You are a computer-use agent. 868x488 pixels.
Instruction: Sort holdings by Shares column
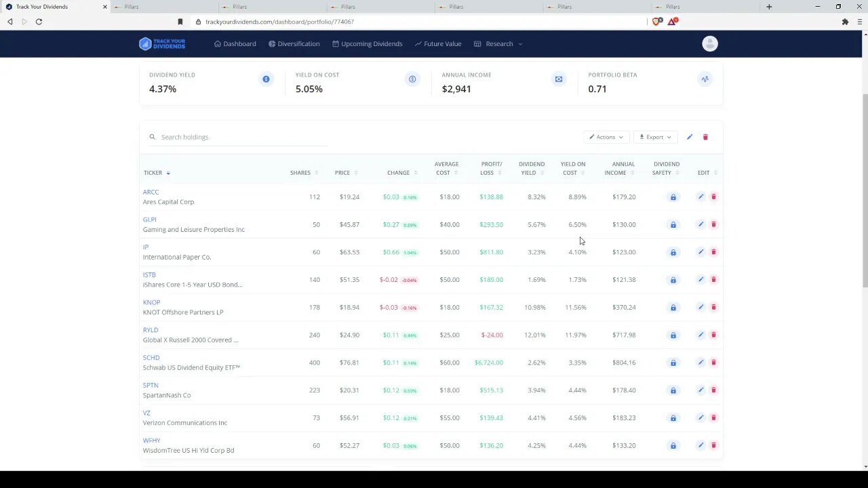click(x=304, y=173)
